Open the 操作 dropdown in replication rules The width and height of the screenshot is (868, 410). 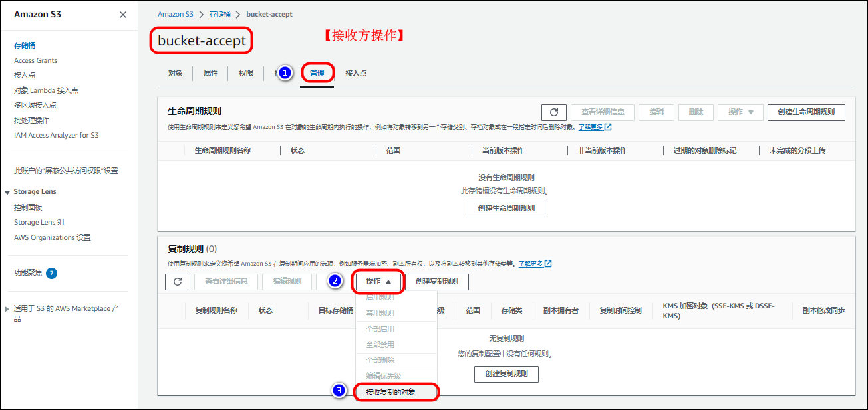pyautogui.click(x=378, y=282)
